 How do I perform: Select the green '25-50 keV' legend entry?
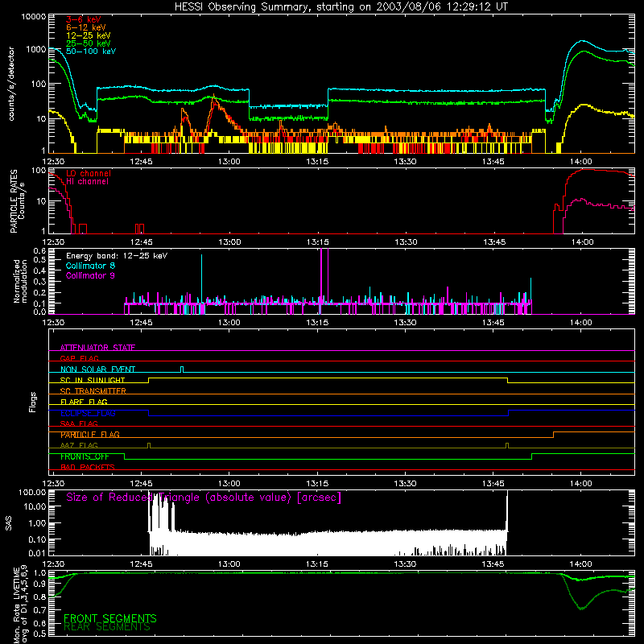(x=88, y=43)
